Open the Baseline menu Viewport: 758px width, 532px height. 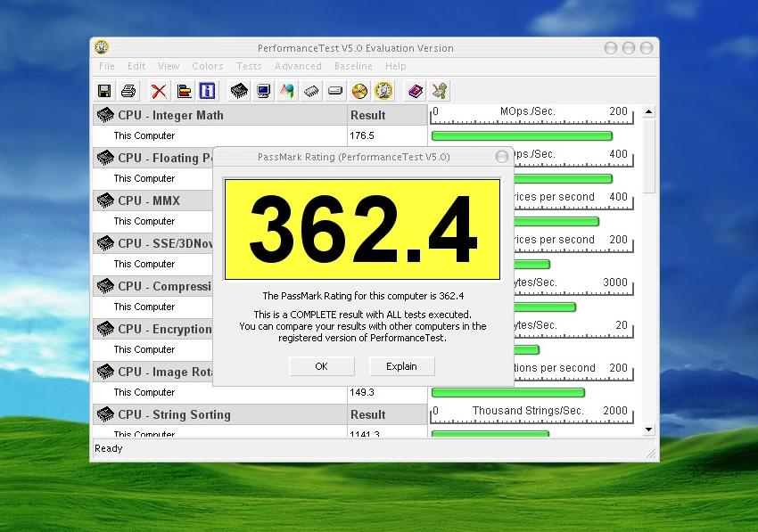[x=353, y=66]
